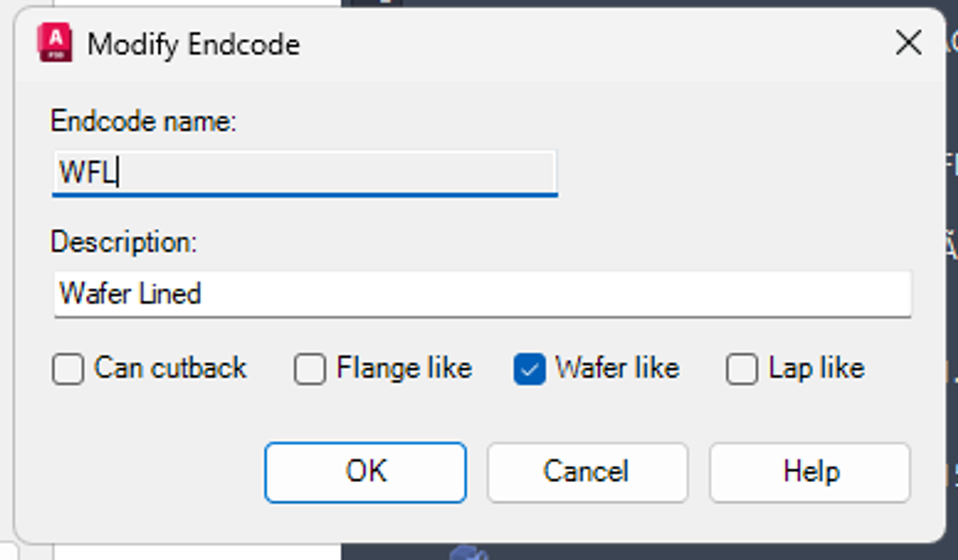
Task: Uncheck the Wafer like box
Action: tap(529, 368)
